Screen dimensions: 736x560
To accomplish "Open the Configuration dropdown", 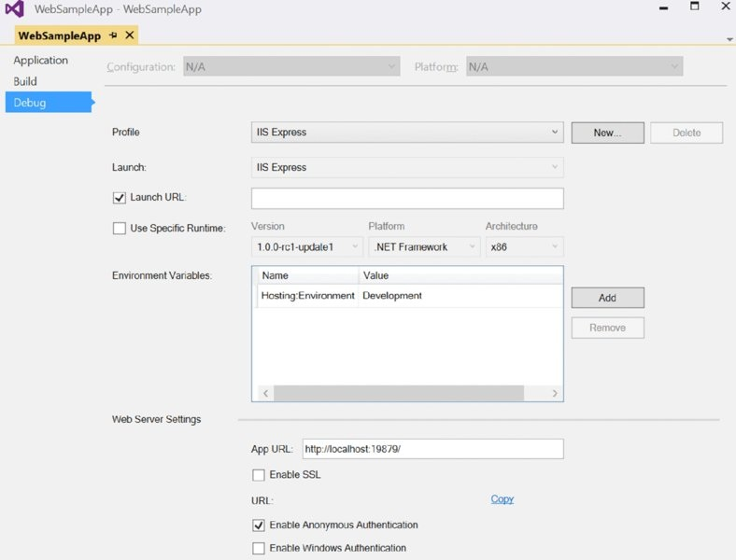I will (291, 66).
